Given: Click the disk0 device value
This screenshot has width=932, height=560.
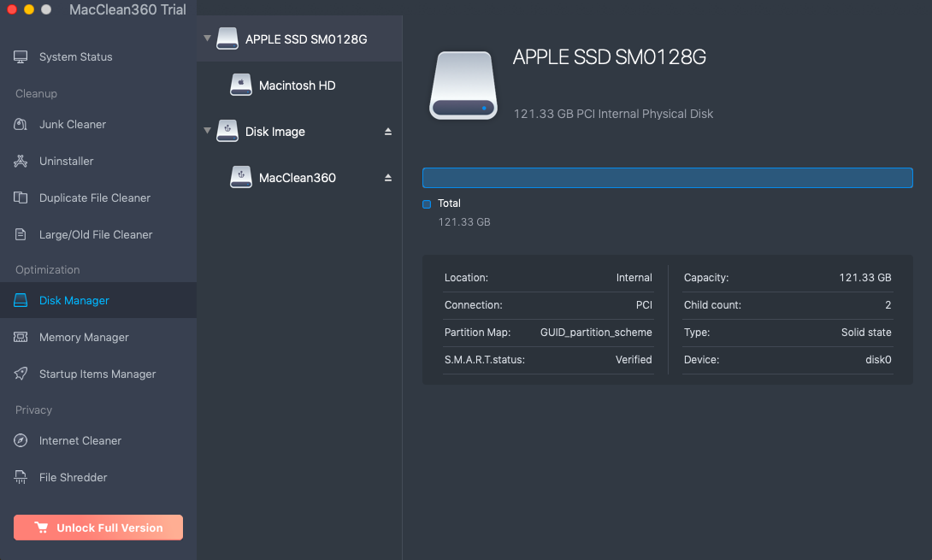Looking at the screenshot, I should [x=878, y=360].
